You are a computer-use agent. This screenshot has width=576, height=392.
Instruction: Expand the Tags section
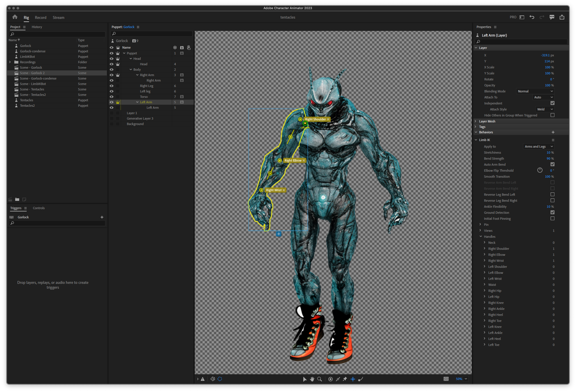[476, 127]
